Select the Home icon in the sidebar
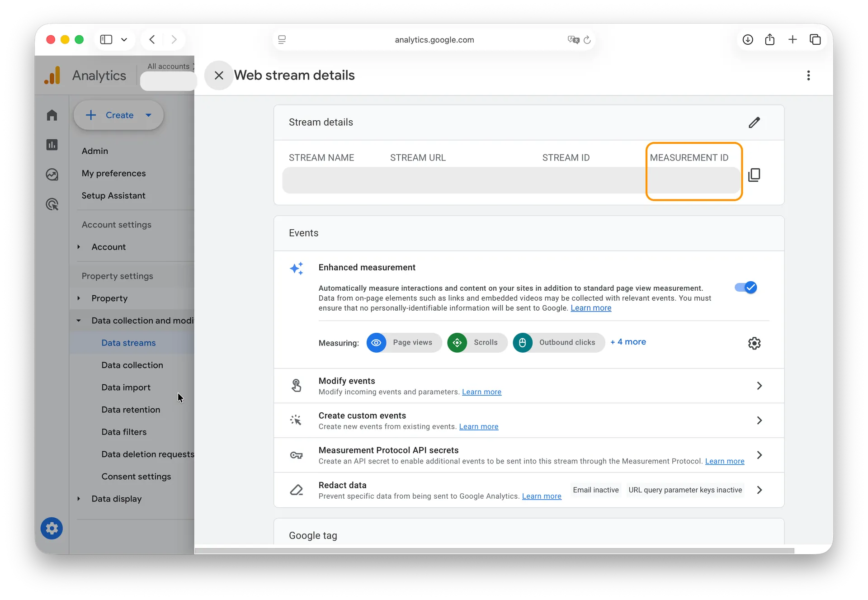Image resolution: width=868 pixels, height=600 pixels. click(52, 115)
